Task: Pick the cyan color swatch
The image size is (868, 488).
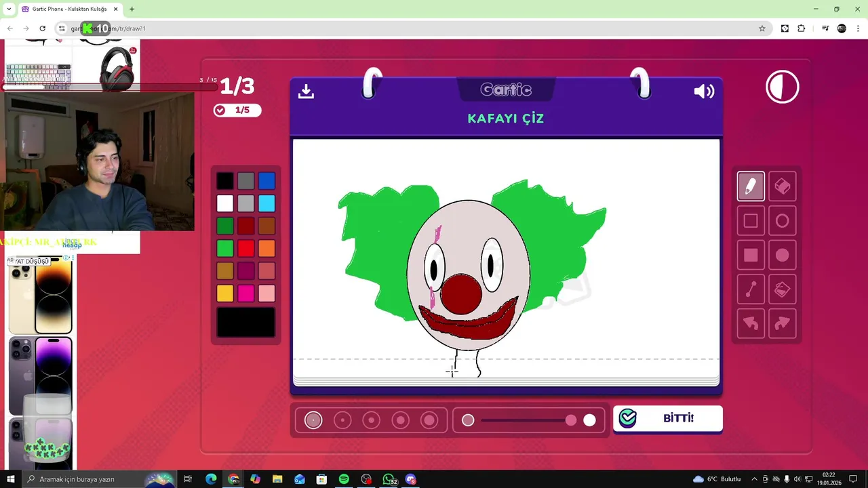Action: 267,203
